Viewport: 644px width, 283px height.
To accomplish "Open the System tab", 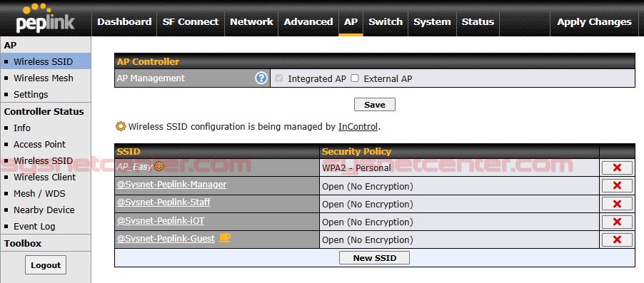I will [432, 21].
